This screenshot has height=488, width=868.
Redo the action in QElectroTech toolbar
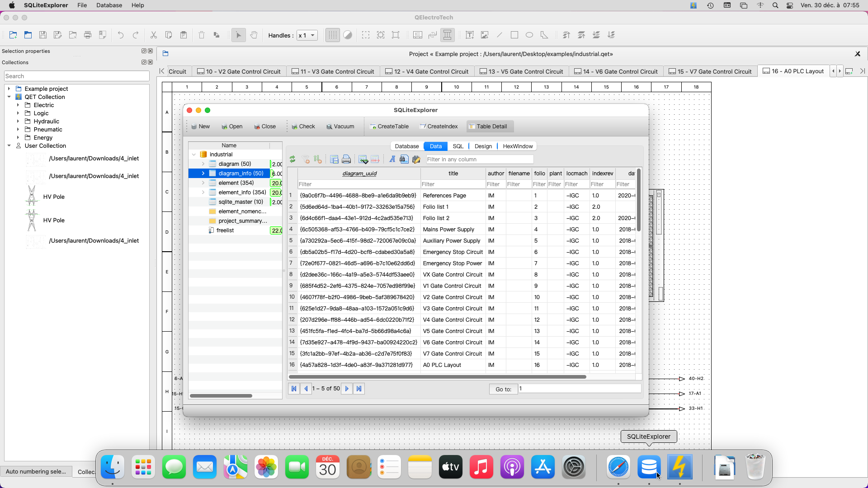136,35
